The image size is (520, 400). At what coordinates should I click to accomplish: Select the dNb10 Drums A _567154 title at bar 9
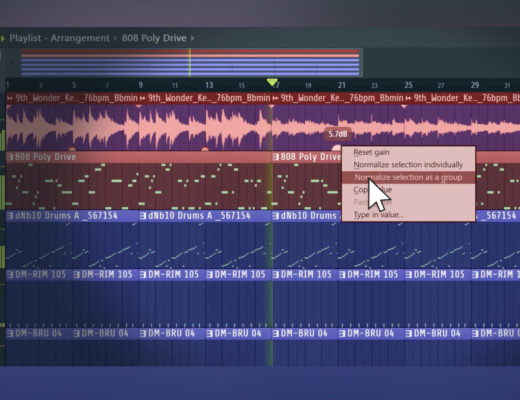199,216
